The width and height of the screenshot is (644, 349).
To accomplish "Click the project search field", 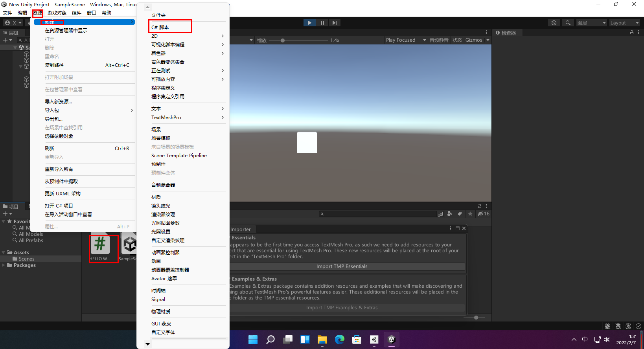I will (x=378, y=214).
